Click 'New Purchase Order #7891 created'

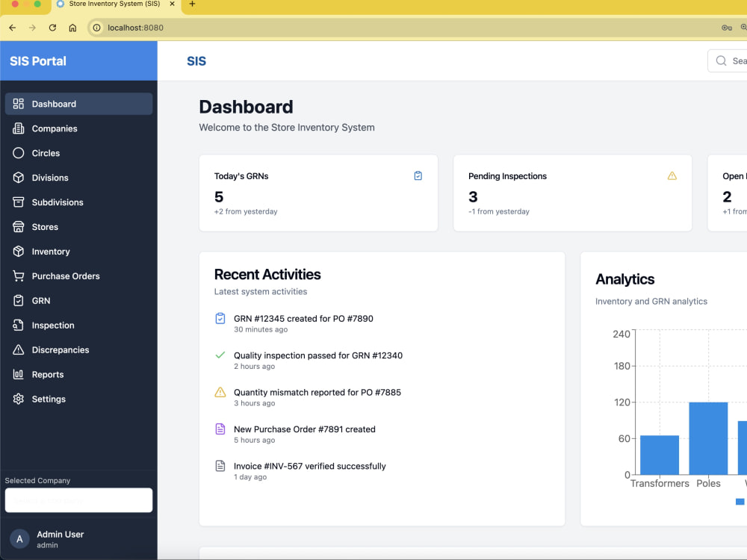305,429
